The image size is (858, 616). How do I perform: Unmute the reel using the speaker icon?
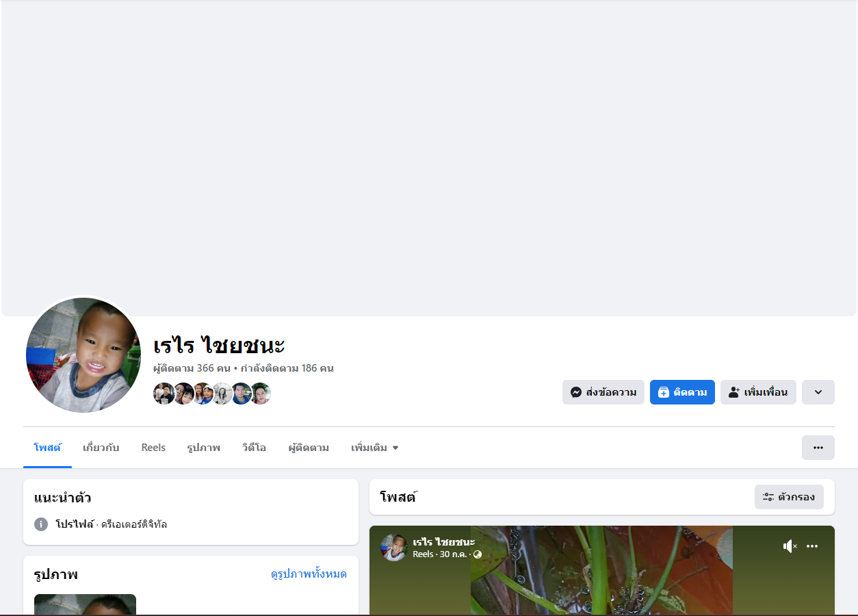[x=790, y=546]
